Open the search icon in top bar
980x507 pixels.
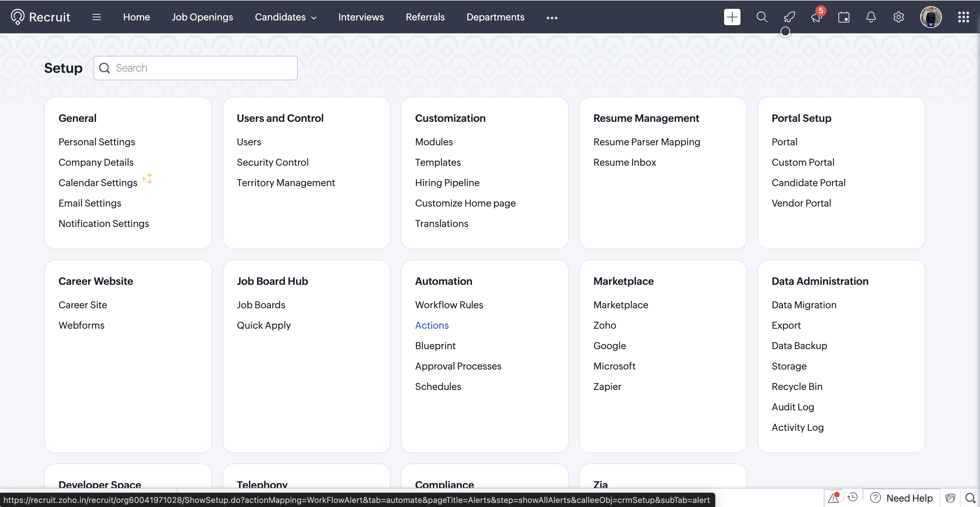(x=762, y=17)
